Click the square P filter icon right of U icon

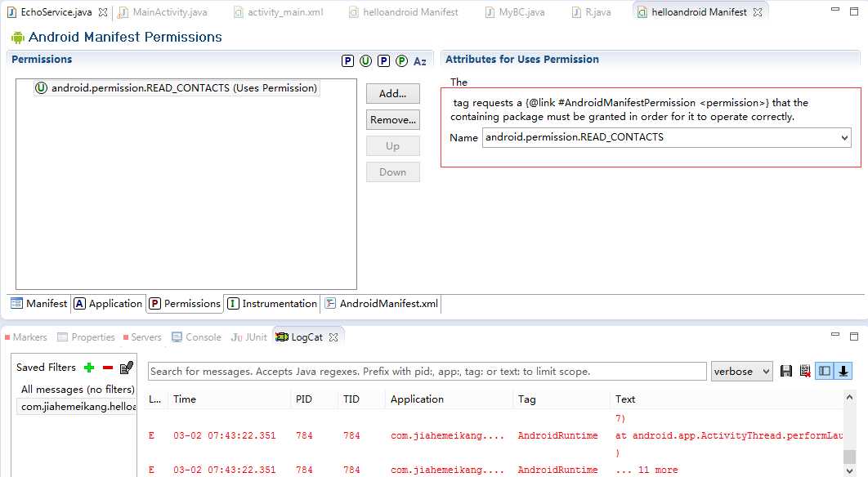(383, 61)
